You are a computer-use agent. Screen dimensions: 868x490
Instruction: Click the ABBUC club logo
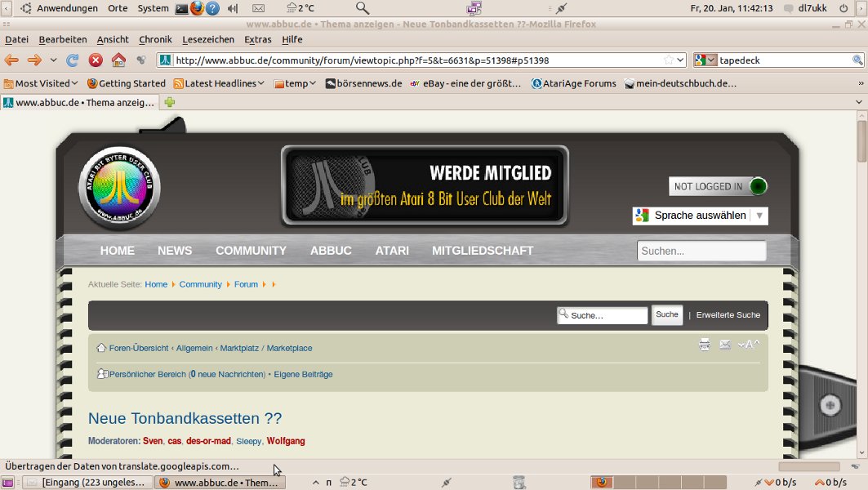click(x=119, y=189)
